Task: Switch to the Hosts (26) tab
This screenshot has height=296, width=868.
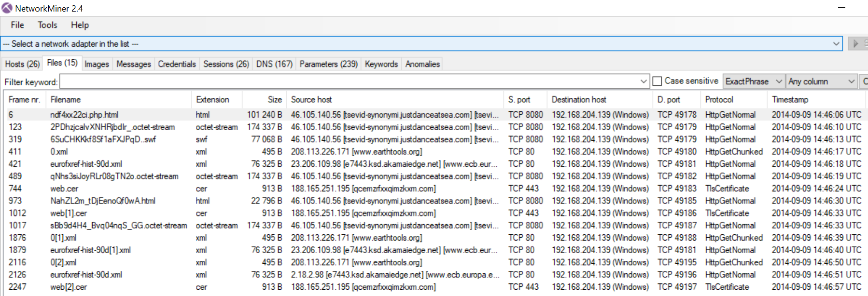Action: tap(22, 64)
